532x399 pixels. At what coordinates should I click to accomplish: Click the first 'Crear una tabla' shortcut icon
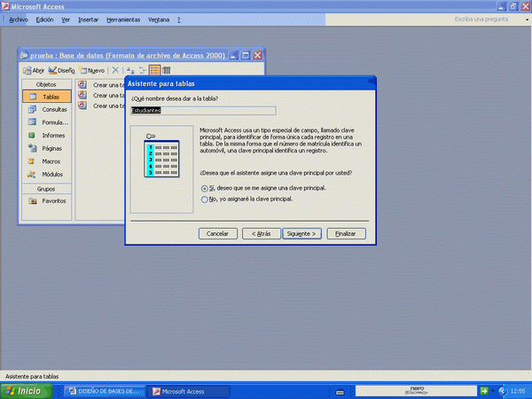[x=82, y=84]
